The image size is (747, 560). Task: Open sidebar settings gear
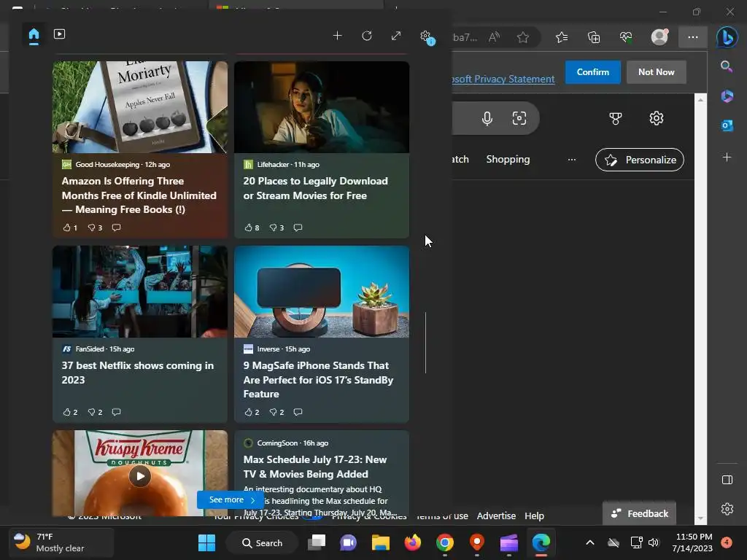[727, 508]
